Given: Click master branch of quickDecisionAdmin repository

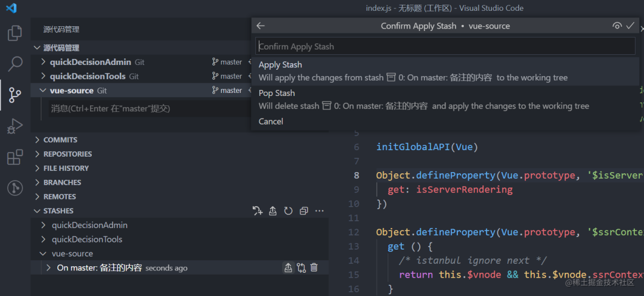Looking at the screenshot, I should (227, 63).
